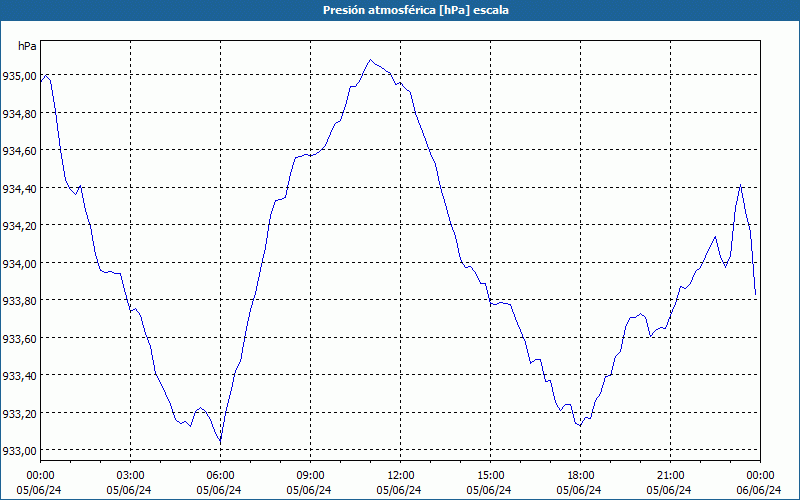Click the 'hPa' unit label
This screenshot has height=500, width=800.
coord(27,46)
